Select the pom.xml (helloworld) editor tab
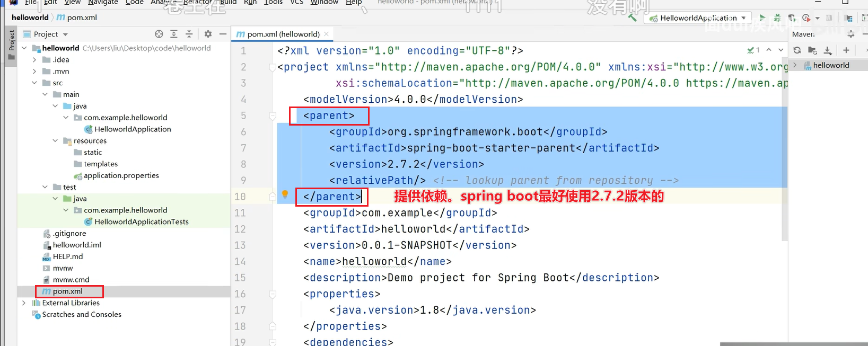 coord(283,34)
